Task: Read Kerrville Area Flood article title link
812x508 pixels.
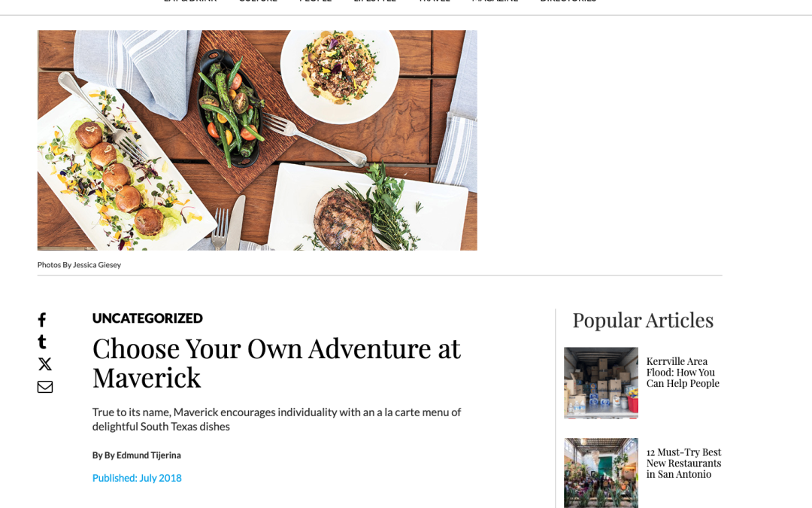Action: tap(683, 373)
